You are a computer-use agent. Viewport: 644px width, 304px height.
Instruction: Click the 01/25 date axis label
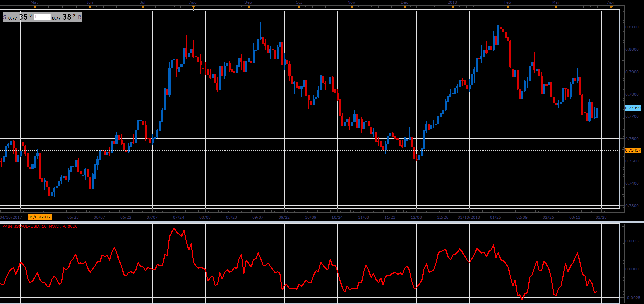(x=495, y=217)
